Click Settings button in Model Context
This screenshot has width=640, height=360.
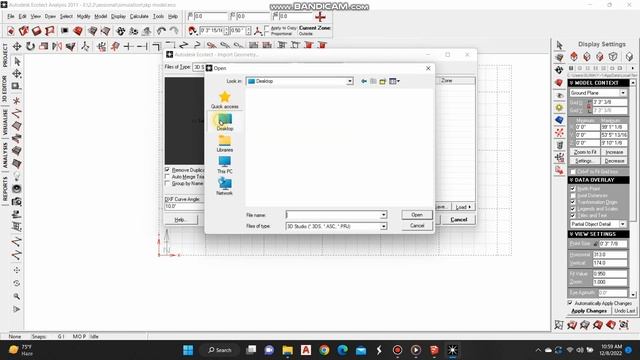[x=585, y=161]
